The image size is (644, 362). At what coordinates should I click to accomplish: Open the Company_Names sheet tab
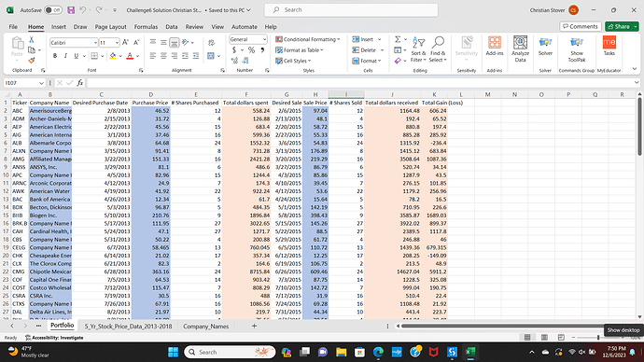(205, 327)
